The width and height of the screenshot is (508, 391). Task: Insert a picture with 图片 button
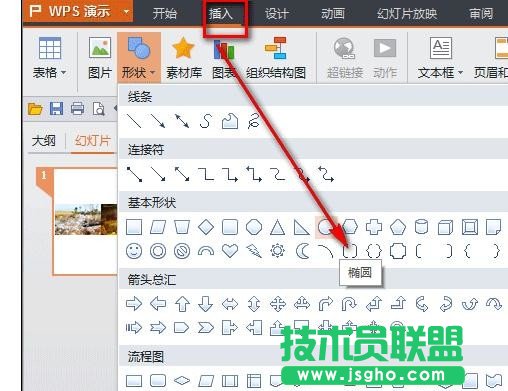[99, 58]
